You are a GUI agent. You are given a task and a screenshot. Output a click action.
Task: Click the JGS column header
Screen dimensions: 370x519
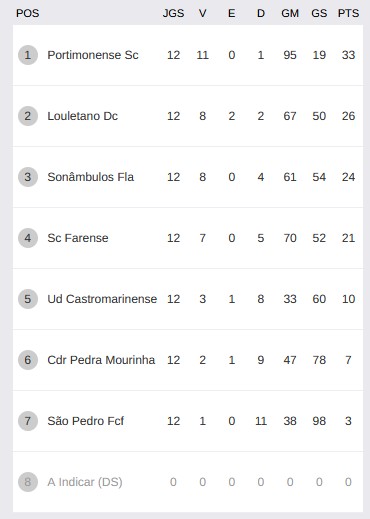point(173,13)
